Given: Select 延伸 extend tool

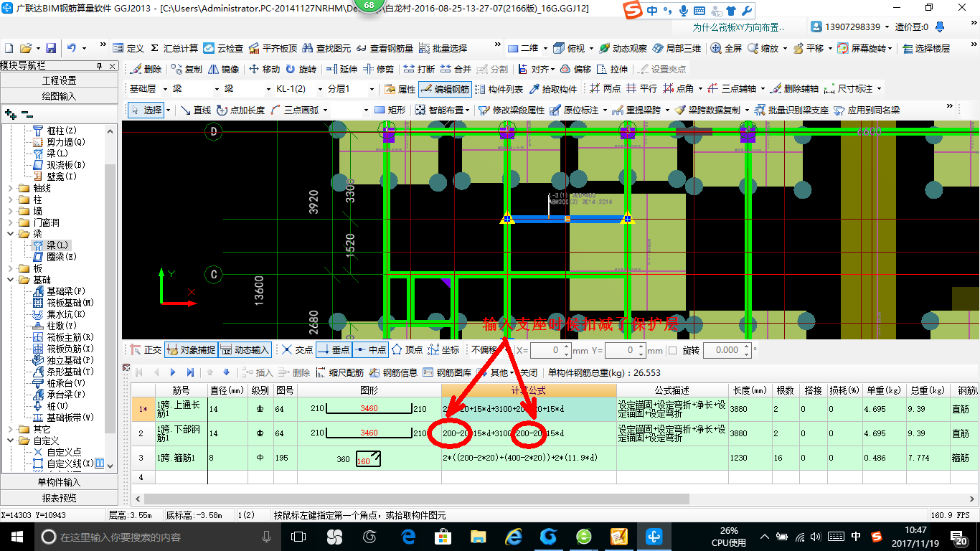Looking at the screenshot, I should [341, 69].
